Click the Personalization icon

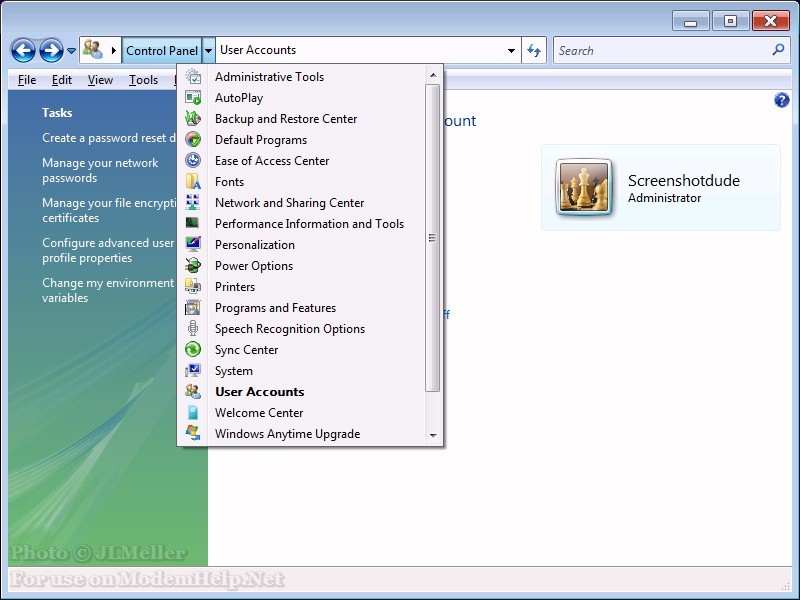(193, 244)
